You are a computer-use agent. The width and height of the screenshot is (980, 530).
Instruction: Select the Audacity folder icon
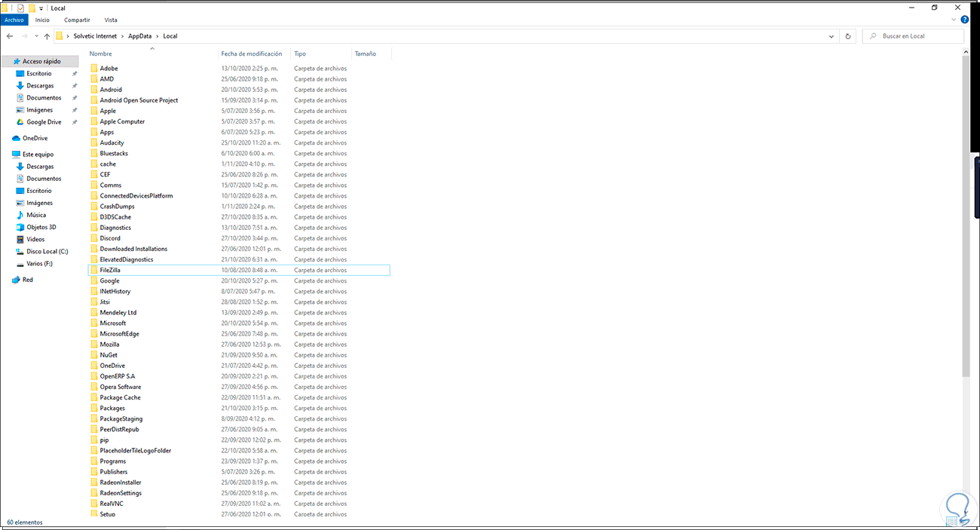click(94, 142)
